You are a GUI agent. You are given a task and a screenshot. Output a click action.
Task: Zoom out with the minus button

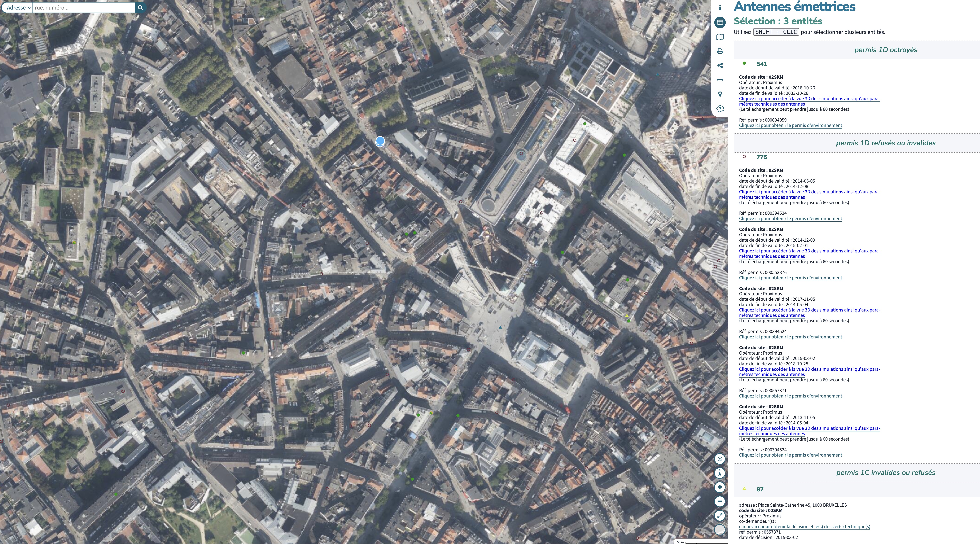pyautogui.click(x=719, y=501)
